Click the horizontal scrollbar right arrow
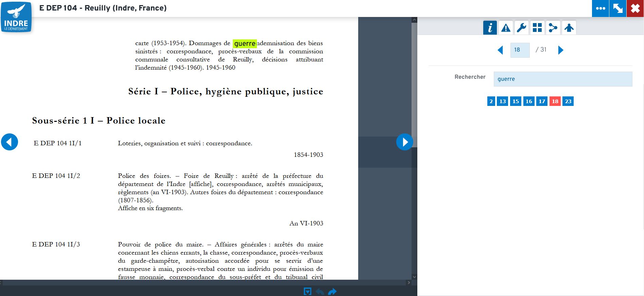The width and height of the screenshot is (644, 296). coord(408,282)
